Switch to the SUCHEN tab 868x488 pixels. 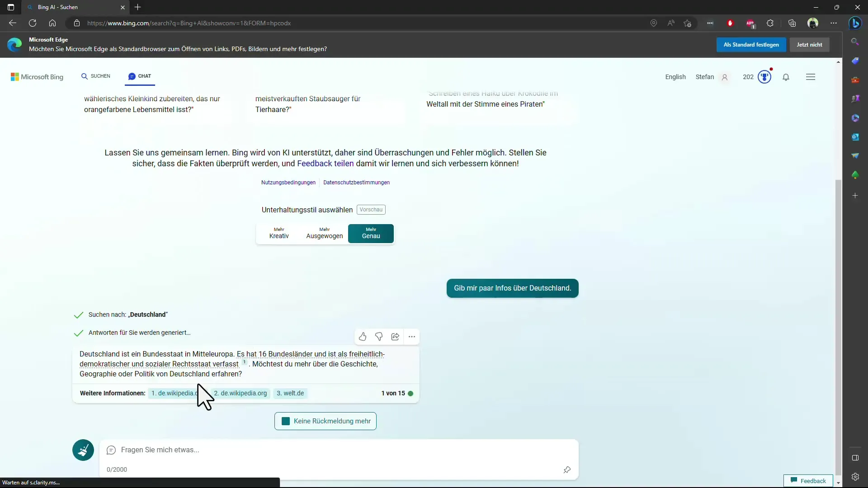[x=96, y=76]
